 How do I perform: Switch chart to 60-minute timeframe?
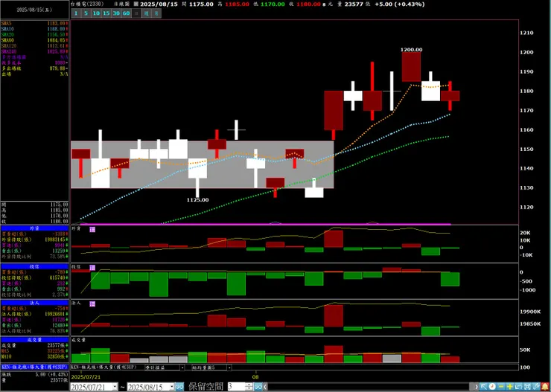(x=126, y=13)
